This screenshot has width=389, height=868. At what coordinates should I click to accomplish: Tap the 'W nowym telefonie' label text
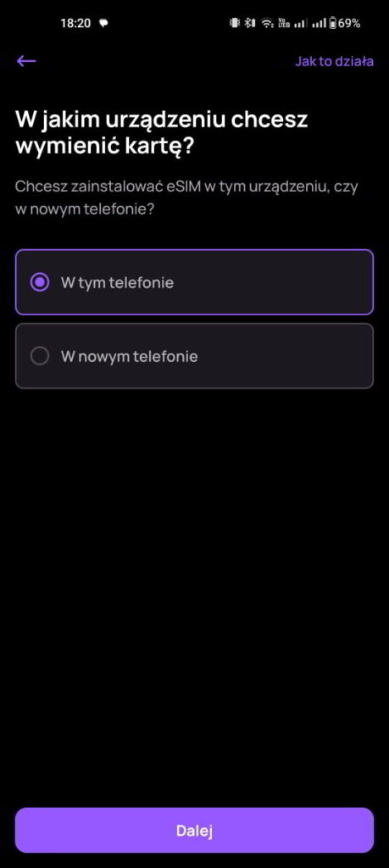point(130,356)
